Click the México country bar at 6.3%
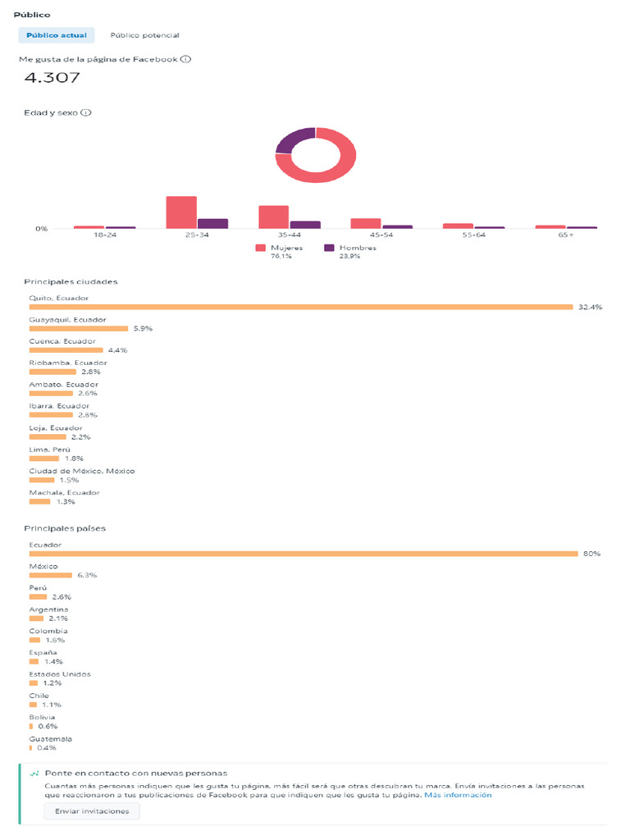The image size is (630, 840). pos(50,575)
